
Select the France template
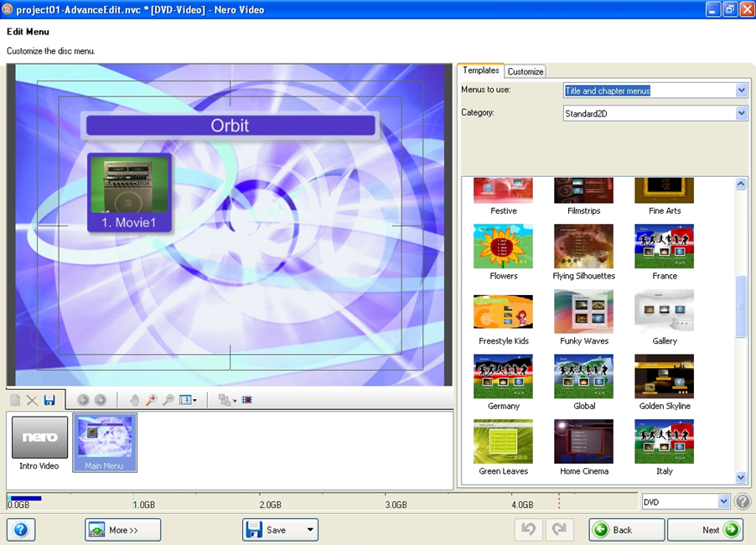coord(665,252)
